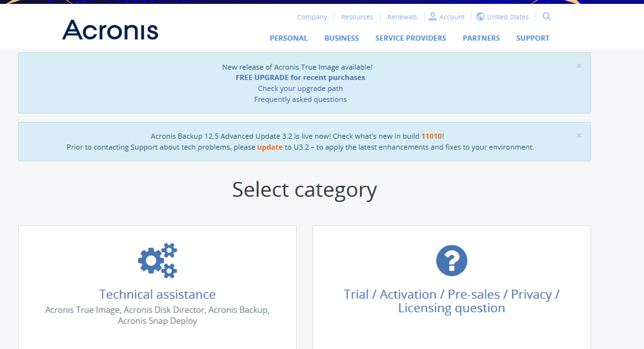Click the globe icon beside United States
Image resolution: width=644 pixels, height=349 pixels.
pyautogui.click(x=480, y=16)
